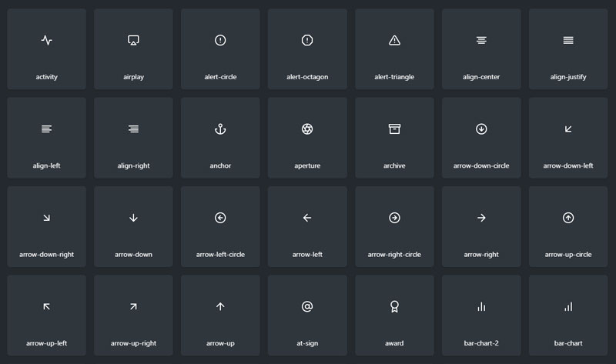
Task: Pick the align-justify icon
Action: 568,40
